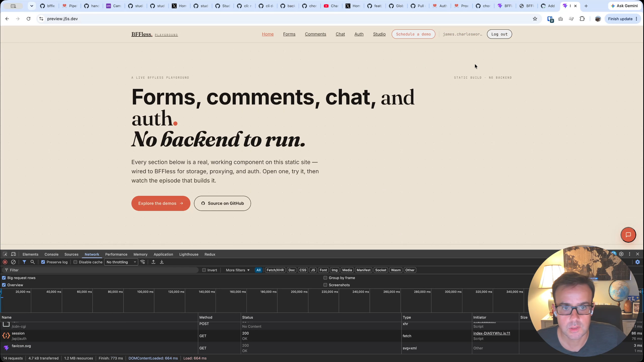Click the 100,000 ms timeline marker

[145, 292]
